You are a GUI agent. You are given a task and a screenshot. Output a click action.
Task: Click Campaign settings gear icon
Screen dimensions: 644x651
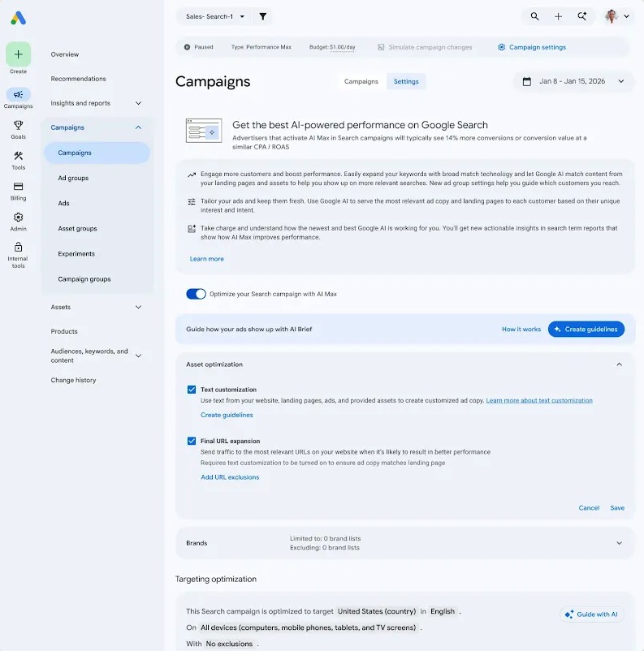click(502, 47)
